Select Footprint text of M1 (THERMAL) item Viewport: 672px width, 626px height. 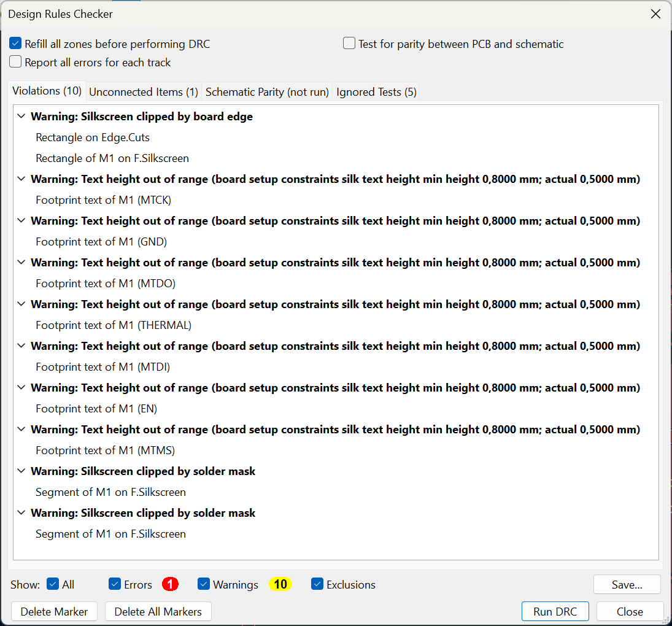click(x=114, y=325)
